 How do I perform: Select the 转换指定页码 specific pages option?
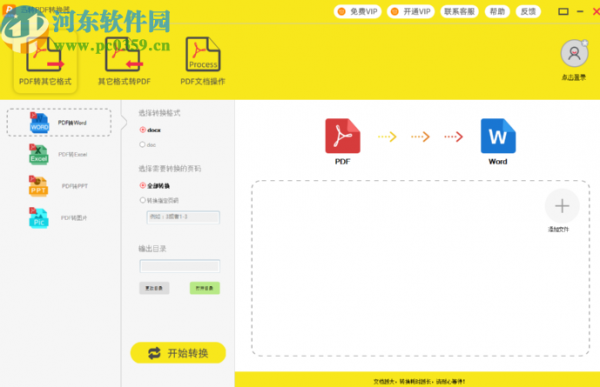(159, 200)
